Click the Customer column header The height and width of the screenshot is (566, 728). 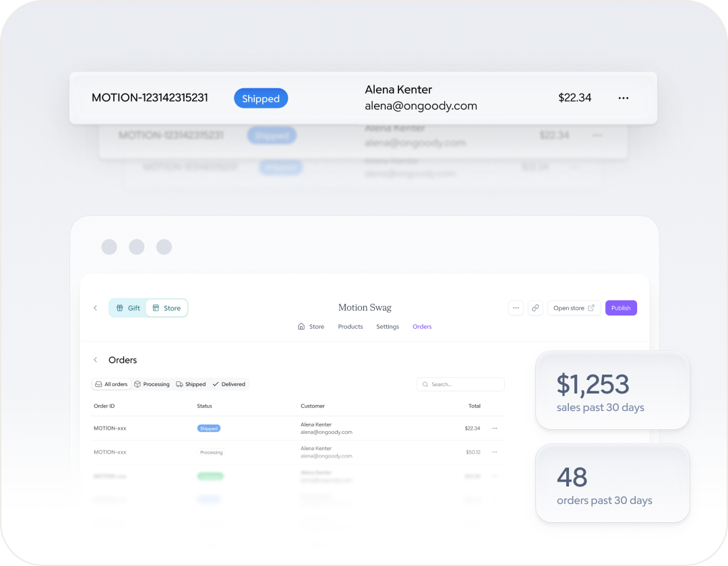tap(313, 406)
